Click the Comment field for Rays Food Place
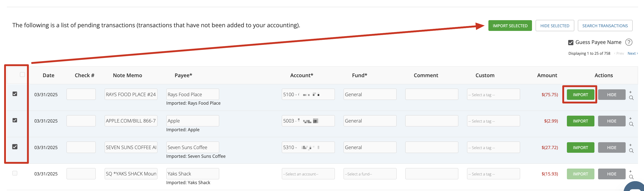Viewport: 644px width, 191px height. pos(431,95)
